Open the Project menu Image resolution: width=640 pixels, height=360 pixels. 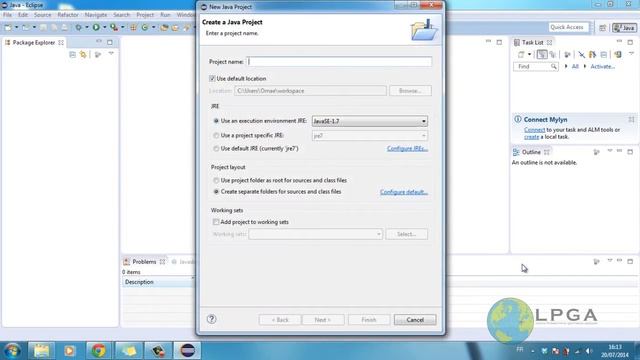click(x=145, y=15)
